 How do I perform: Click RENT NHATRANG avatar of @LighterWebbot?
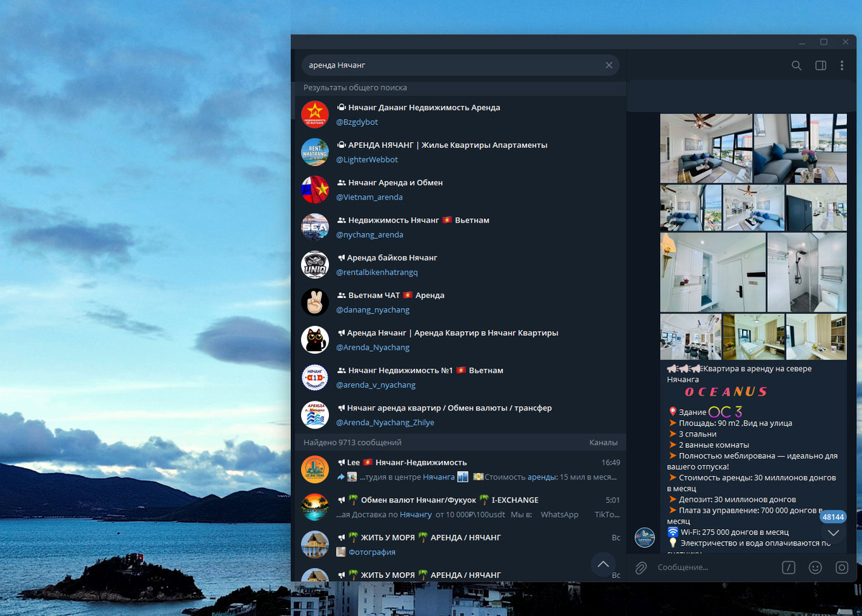click(x=315, y=151)
